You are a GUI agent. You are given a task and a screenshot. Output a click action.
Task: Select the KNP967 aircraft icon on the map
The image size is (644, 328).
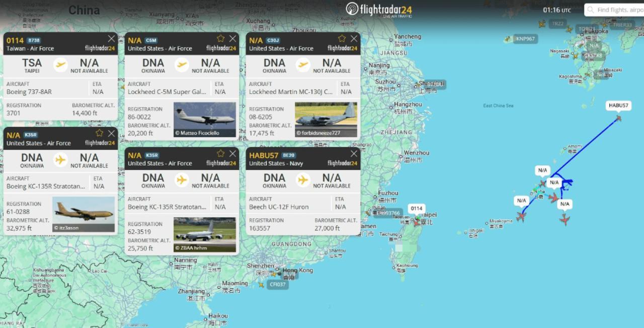point(507,39)
